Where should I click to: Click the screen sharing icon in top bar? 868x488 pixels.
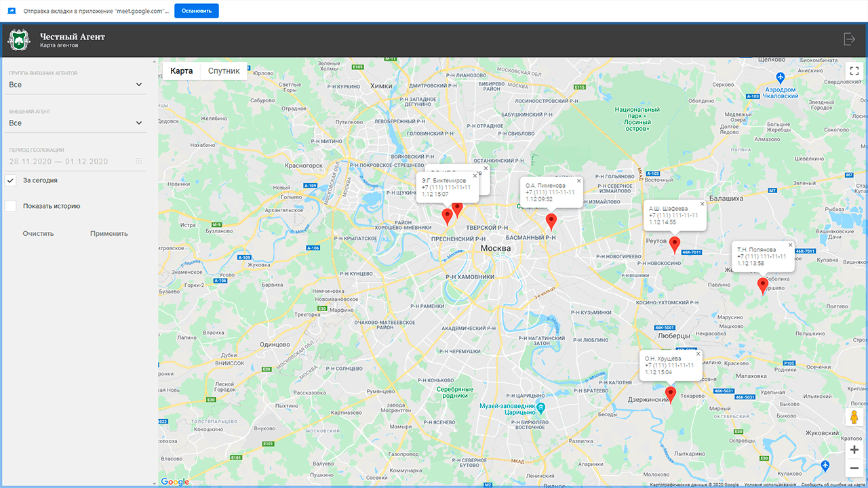12,12
